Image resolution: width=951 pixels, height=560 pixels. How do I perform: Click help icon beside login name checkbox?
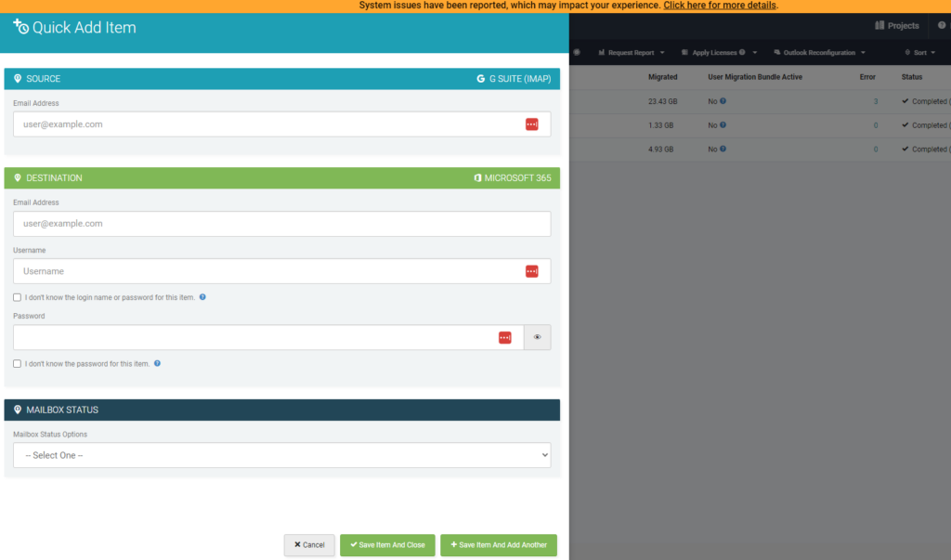point(202,297)
